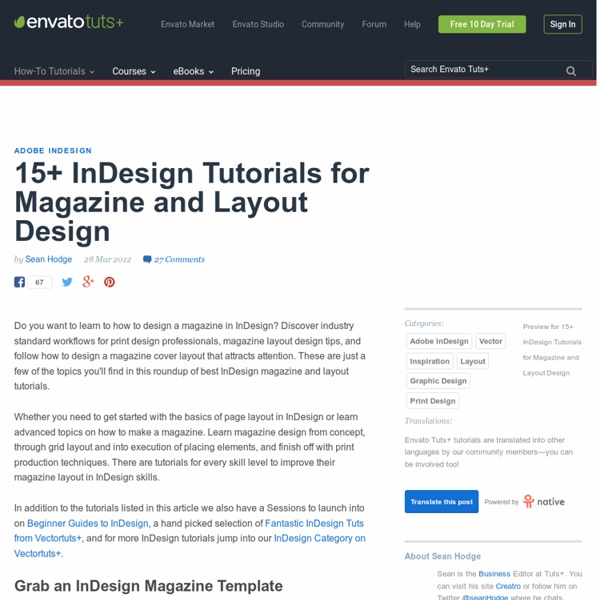Screen dimensions: 600x600
Task: Click the Sign In button
Action: click(x=562, y=24)
